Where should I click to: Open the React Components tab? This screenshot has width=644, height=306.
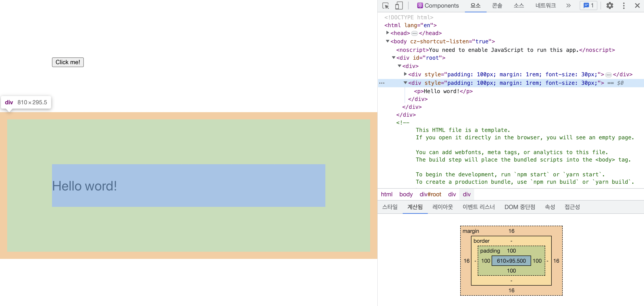[438, 6]
